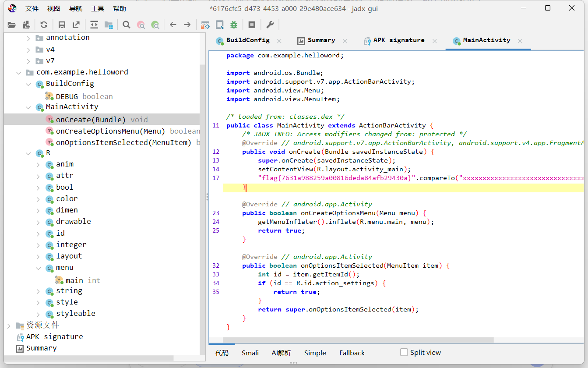Image resolution: width=588 pixels, height=368 pixels.
Task: Open the 工具 menu
Action: 98,8
